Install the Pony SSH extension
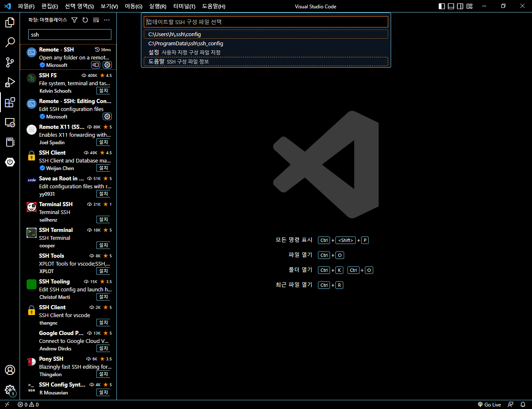The height and width of the screenshot is (409, 532). (x=103, y=374)
